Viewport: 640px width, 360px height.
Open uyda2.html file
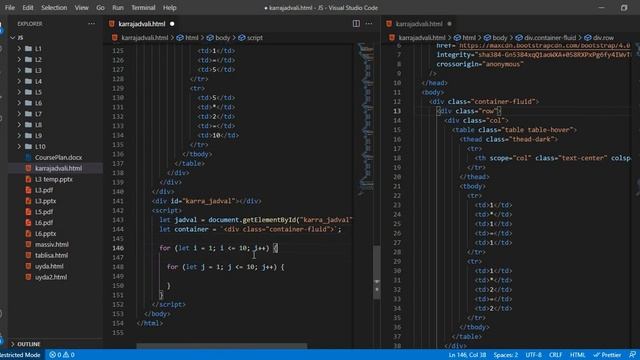[x=51, y=277]
